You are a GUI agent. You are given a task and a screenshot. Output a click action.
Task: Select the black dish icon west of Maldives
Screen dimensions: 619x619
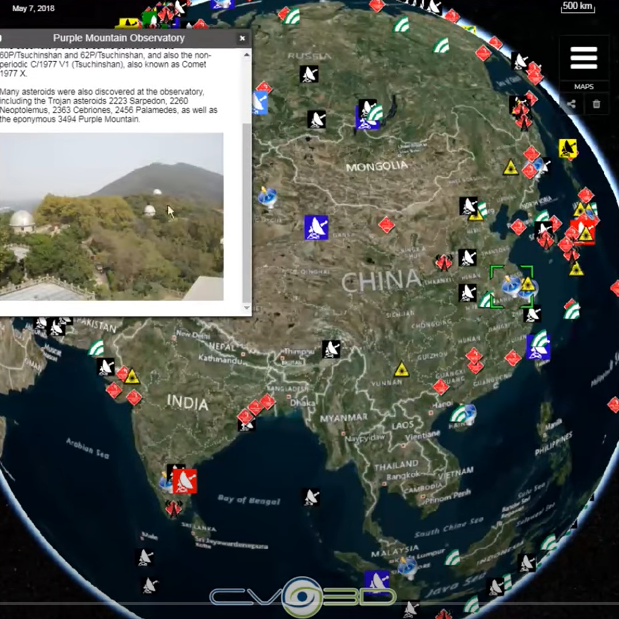(x=145, y=557)
